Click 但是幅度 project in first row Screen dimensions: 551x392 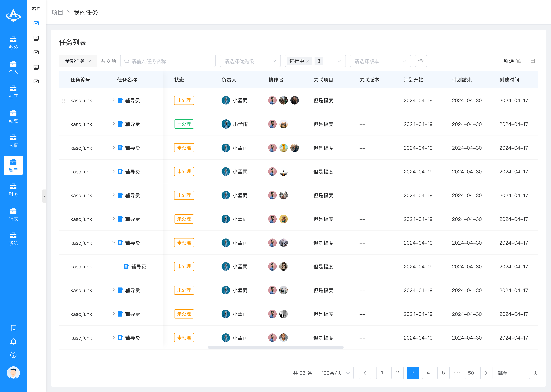pos(323,100)
